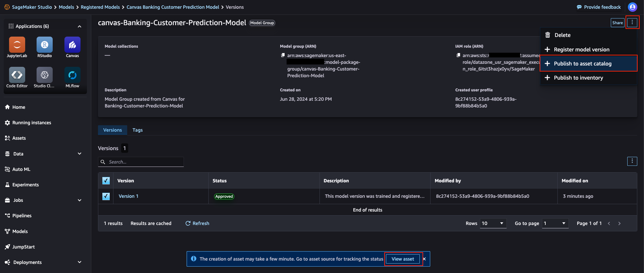
Task: Open the Go to page dropdown
Action: point(555,223)
